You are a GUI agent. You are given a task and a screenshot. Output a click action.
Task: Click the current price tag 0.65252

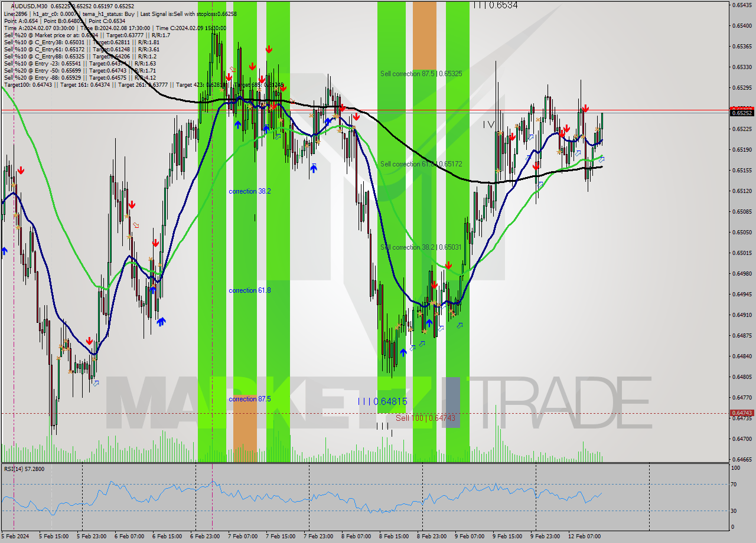[x=742, y=113]
